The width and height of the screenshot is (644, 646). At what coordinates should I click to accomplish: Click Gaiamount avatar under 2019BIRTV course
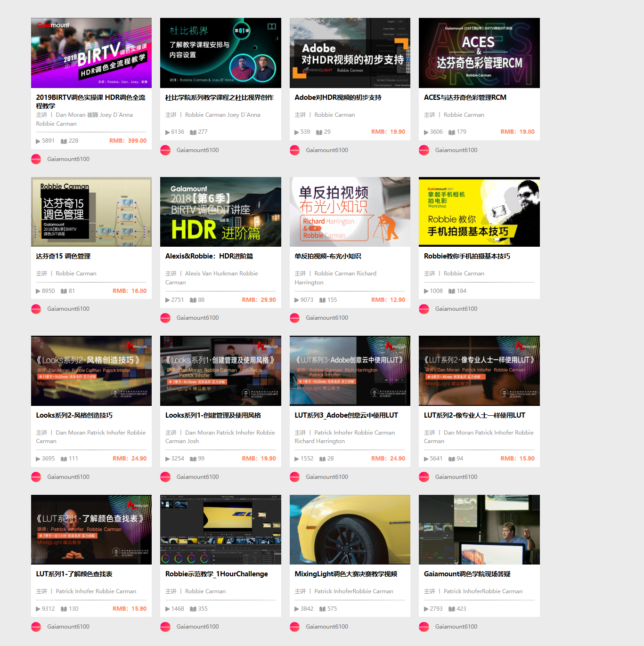point(36,159)
